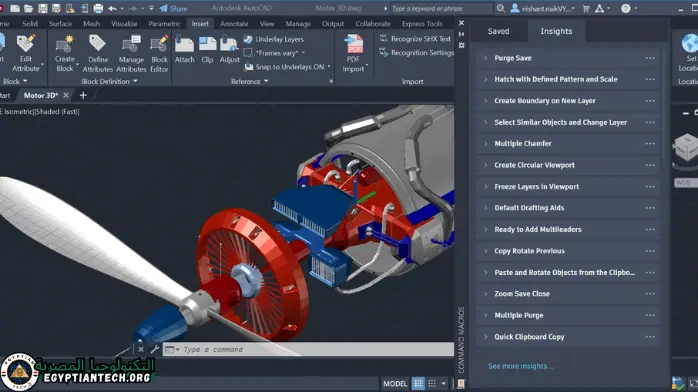Click the Freeze Layers in Viewport entry
This screenshot has height=392, width=698.
click(568, 187)
